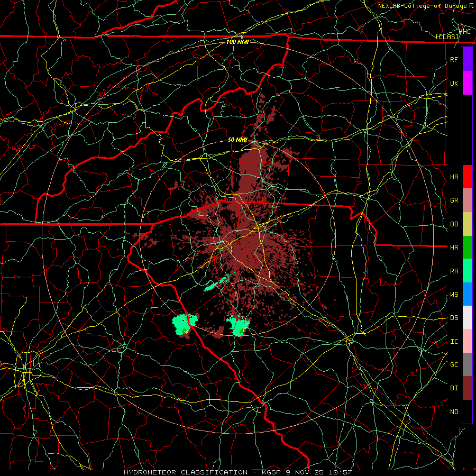The height and width of the screenshot is (476, 476).
Task: Click the BI legend label
Action: click(x=454, y=388)
